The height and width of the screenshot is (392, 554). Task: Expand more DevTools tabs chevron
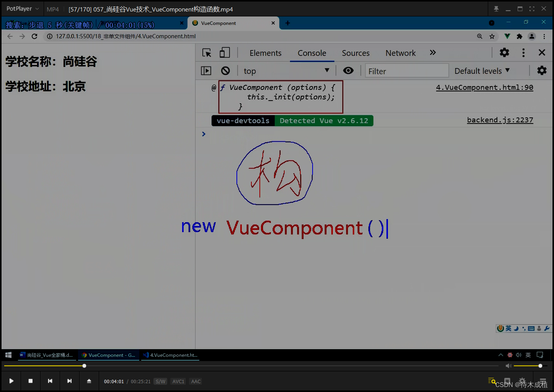[x=433, y=52]
